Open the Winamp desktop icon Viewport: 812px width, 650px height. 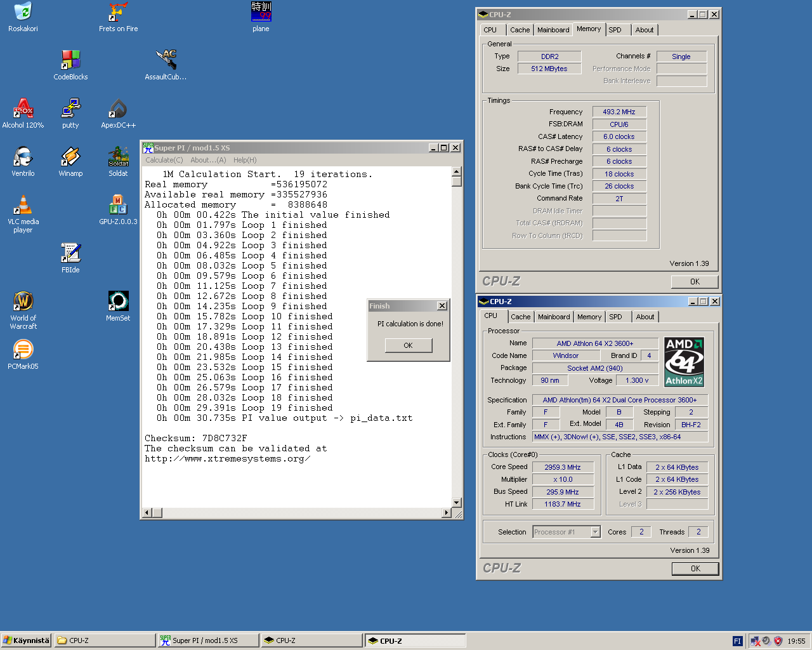pos(70,162)
